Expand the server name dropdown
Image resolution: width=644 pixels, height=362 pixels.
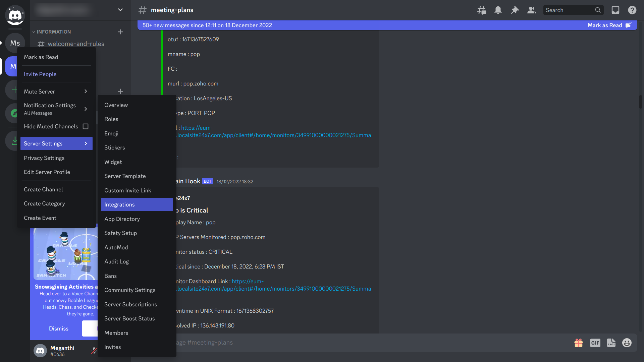pos(120,10)
